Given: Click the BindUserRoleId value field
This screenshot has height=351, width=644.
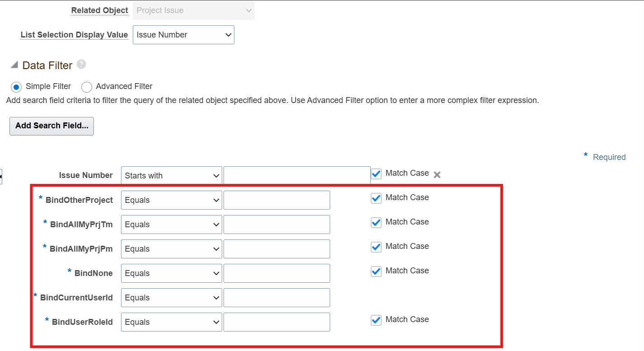Looking at the screenshot, I should [x=277, y=322].
